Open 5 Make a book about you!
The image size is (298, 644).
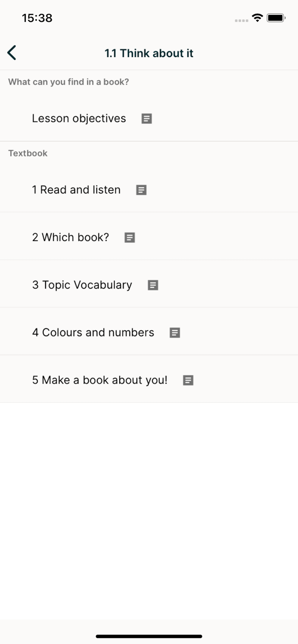[100, 380]
